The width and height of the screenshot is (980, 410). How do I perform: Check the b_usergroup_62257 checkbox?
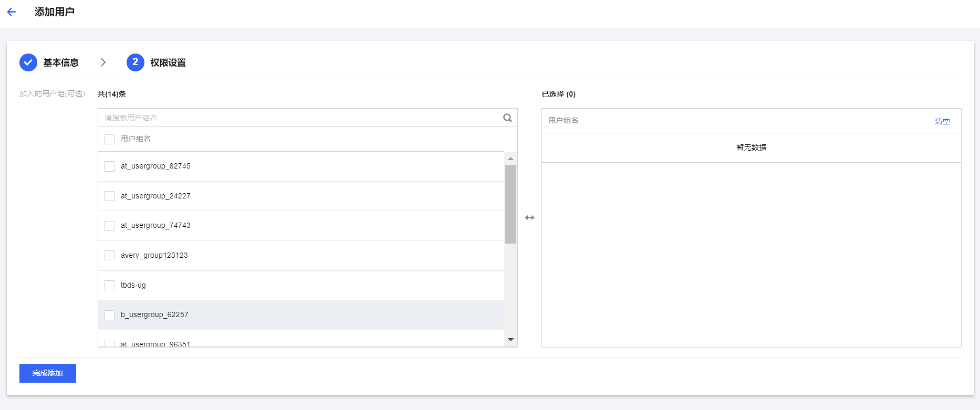click(x=110, y=315)
